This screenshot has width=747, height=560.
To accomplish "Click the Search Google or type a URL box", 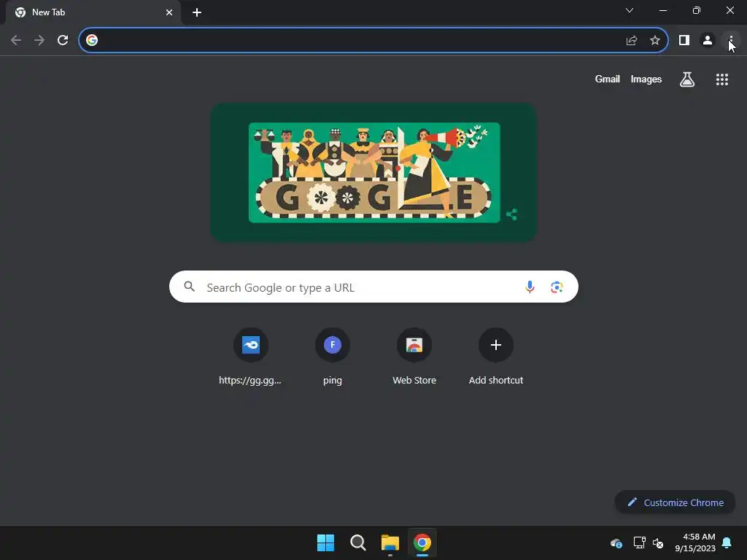I will click(373, 287).
